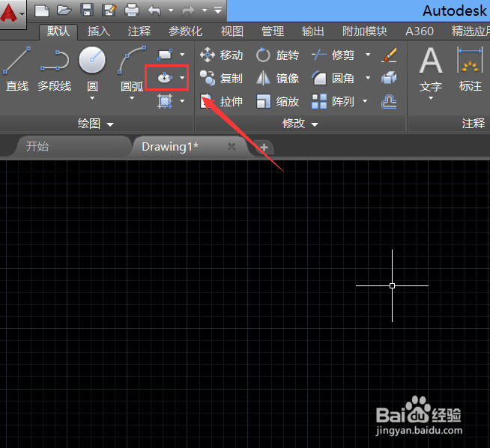
Task: Expand the 修剪 trim dropdown arrow
Action: pyautogui.click(x=368, y=55)
